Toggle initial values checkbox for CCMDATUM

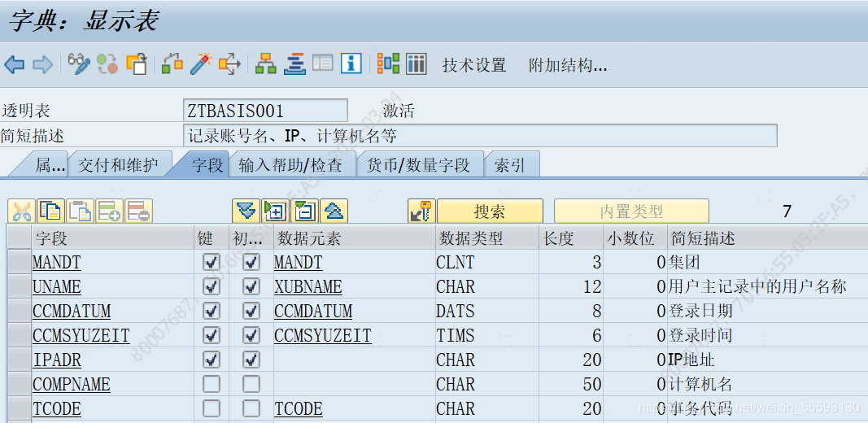pyautogui.click(x=252, y=311)
